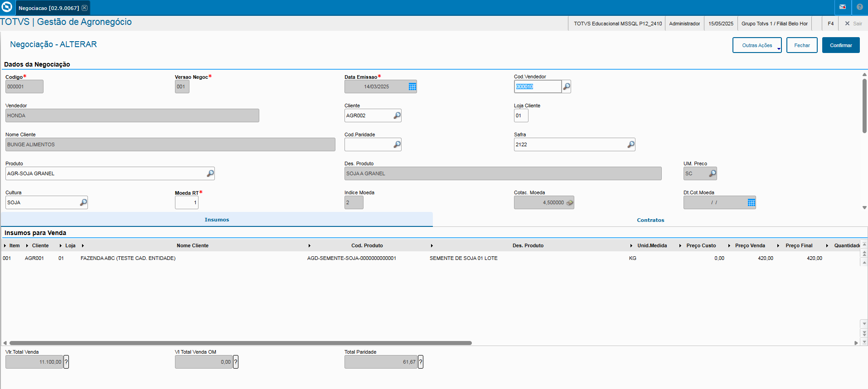
Task: Sort by the Preço Custo column header
Action: [x=701, y=245]
